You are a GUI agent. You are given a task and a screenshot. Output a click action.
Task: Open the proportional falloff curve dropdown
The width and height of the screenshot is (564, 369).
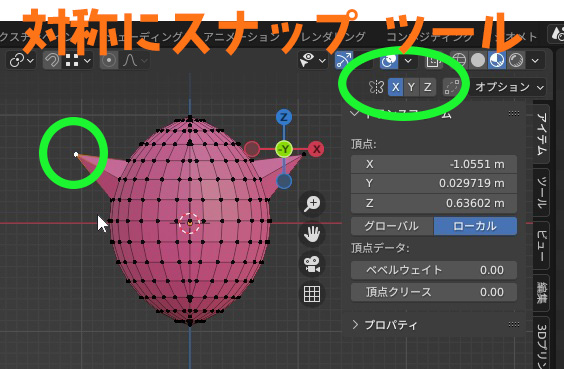[x=135, y=60]
